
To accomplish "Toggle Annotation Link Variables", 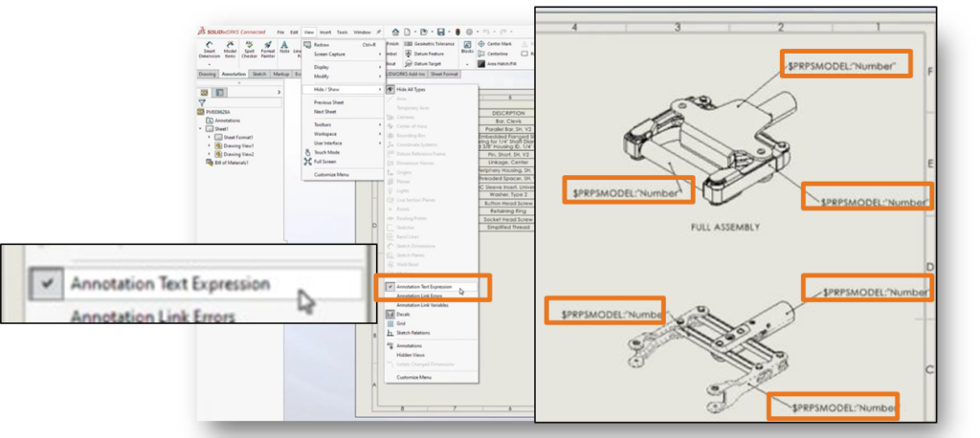I will click(432, 305).
